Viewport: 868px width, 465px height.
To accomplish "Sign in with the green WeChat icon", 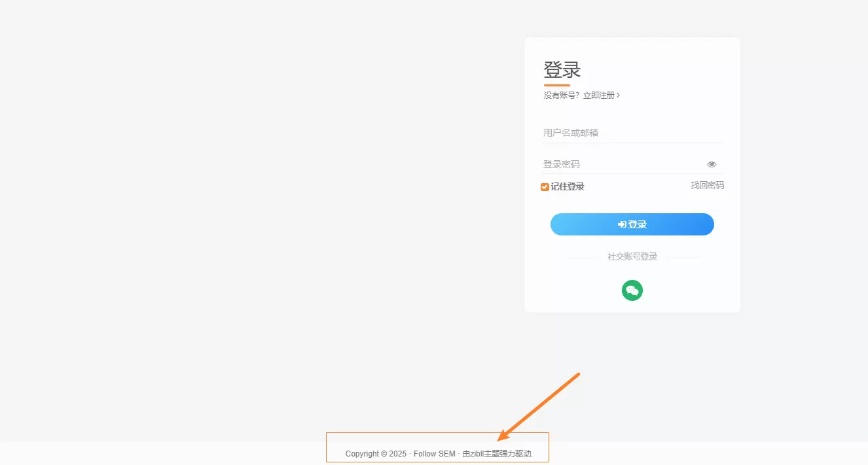I will pyautogui.click(x=632, y=290).
